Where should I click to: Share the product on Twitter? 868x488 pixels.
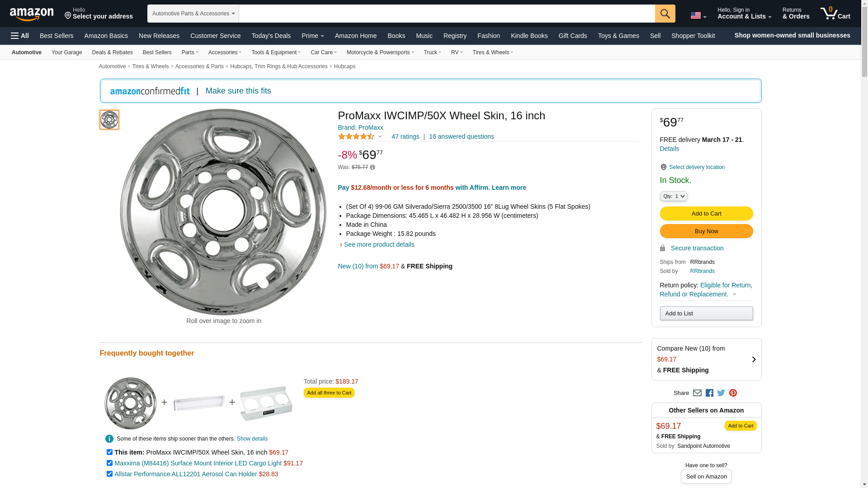coord(721,393)
